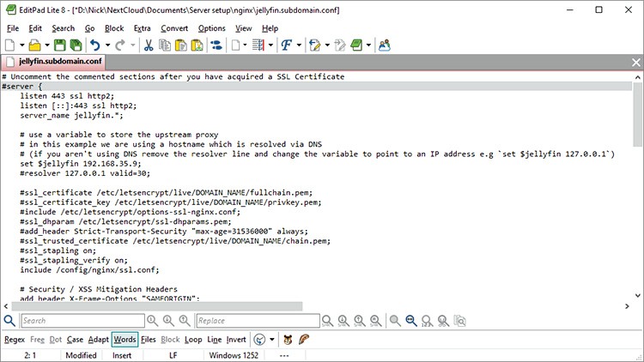
Task: Open the Block menu
Action: pos(114,28)
